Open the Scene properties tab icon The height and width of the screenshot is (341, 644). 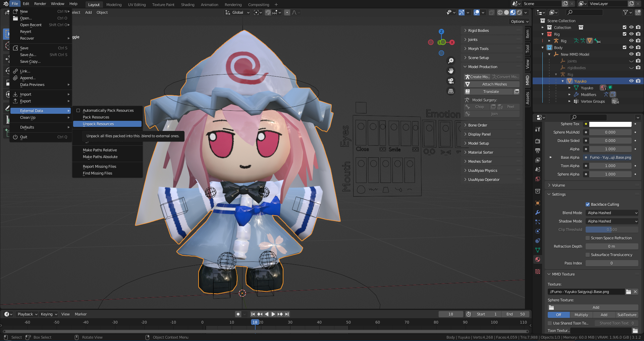point(538,169)
